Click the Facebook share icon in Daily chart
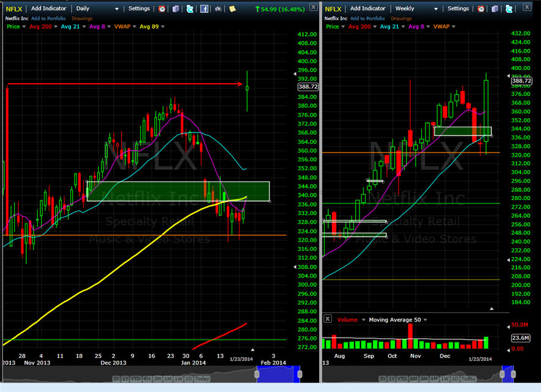The width and height of the screenshot is (541, 392). pos(204,9)
